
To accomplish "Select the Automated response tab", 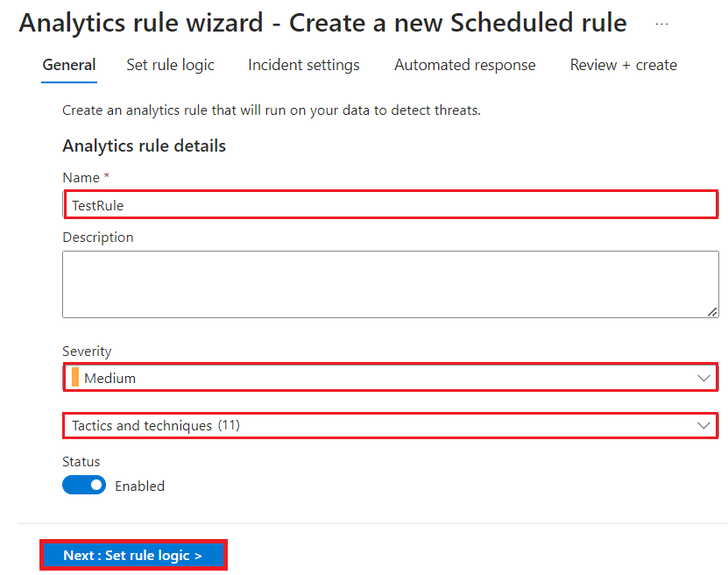I will pyautogui.click(x=464, y=65).
